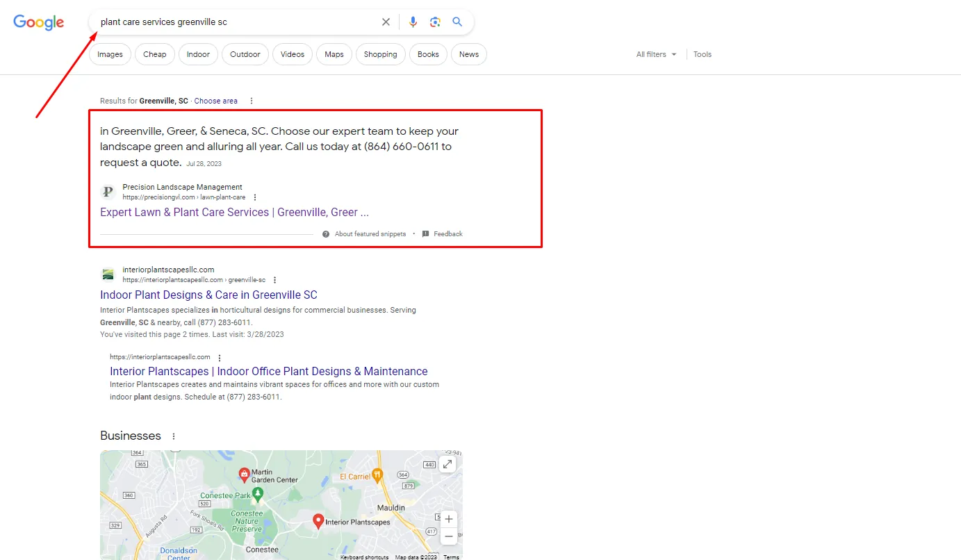
Task: Open precisiongvl.com lawn-plant-care URL
Action: [x=183, y=197]
